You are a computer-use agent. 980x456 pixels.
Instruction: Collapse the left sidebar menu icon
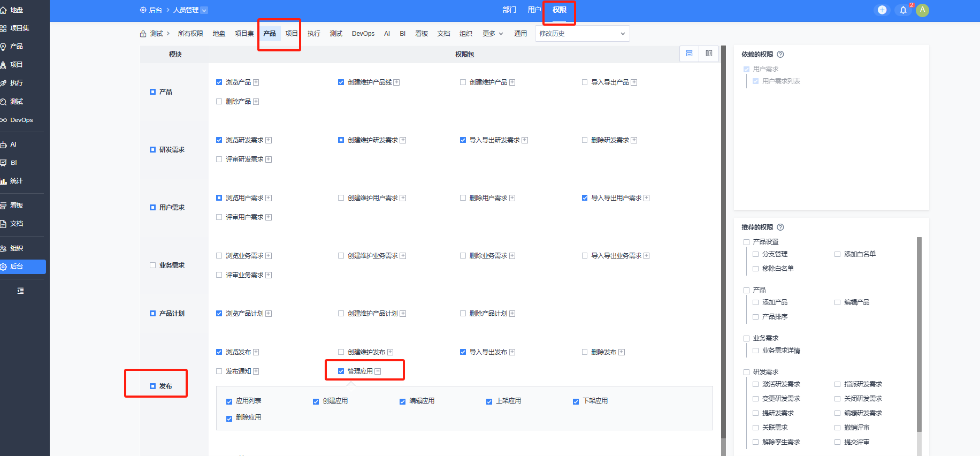point(20,291)
